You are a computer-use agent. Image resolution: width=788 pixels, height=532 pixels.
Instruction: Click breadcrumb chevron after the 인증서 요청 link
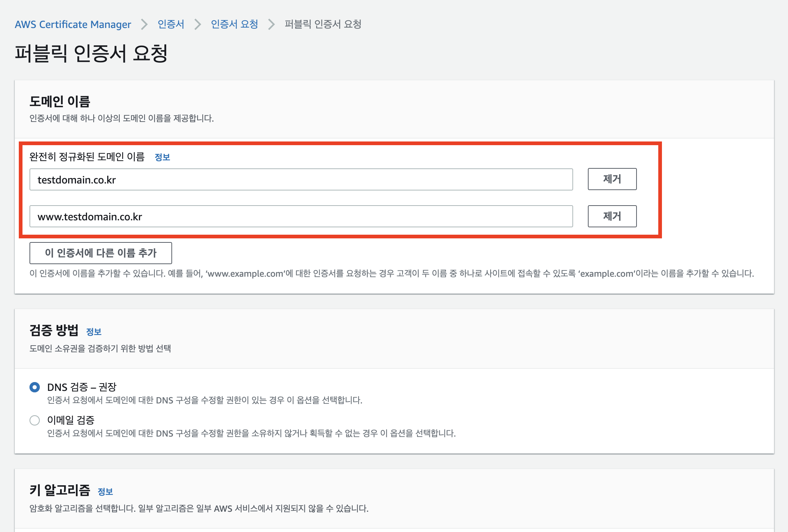point(272,24)
